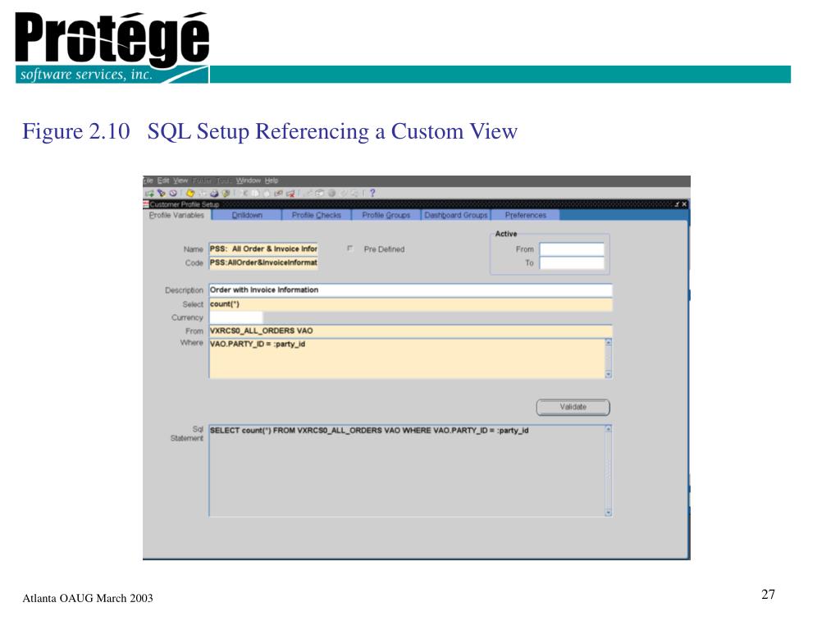Open the Help menu
The height and width of the screenshot is (630, 840).
point(272,180)
